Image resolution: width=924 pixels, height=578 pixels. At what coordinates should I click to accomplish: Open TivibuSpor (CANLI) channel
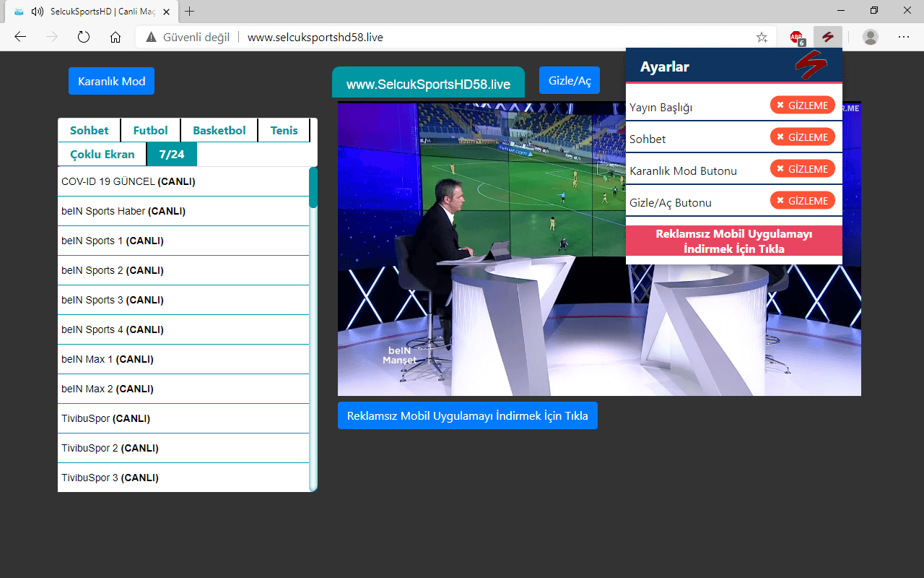pos(183,418)
